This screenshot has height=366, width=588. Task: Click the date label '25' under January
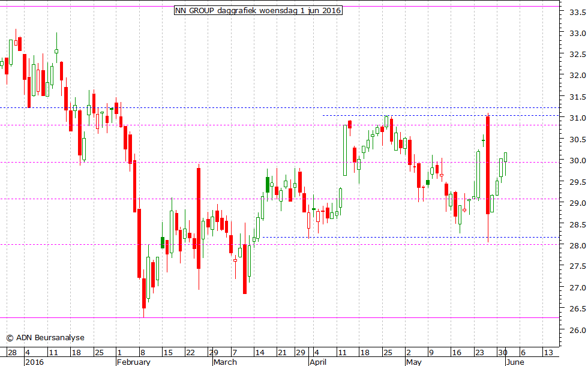(99, 353)
